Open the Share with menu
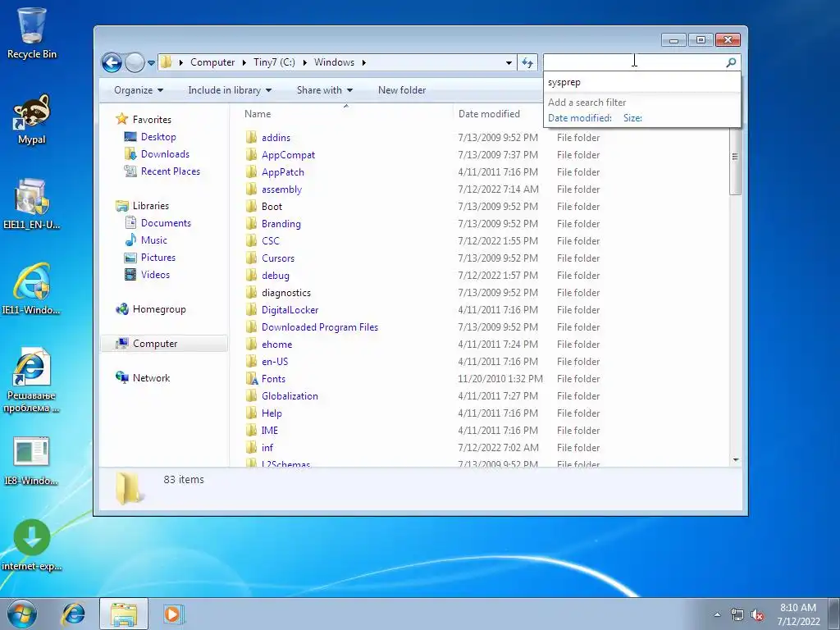This screenshot has width=840, height=630. (325, 90)
